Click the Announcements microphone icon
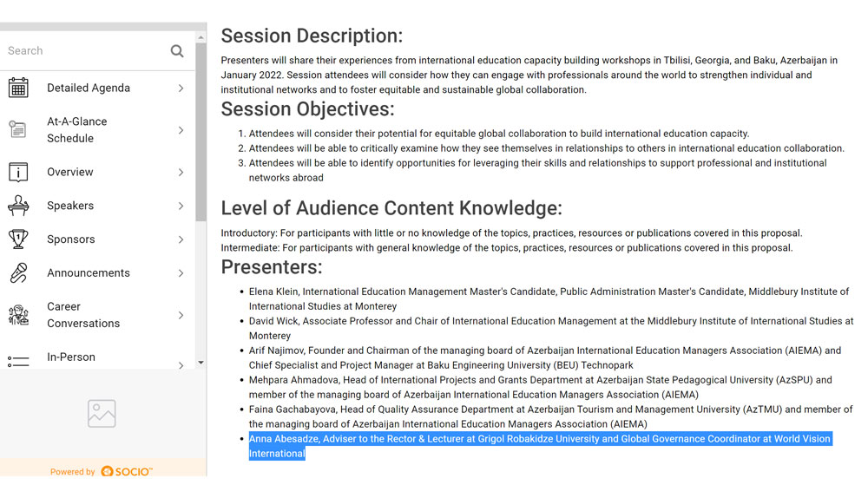Screen dimensions: 868x498 click(18, 272)
